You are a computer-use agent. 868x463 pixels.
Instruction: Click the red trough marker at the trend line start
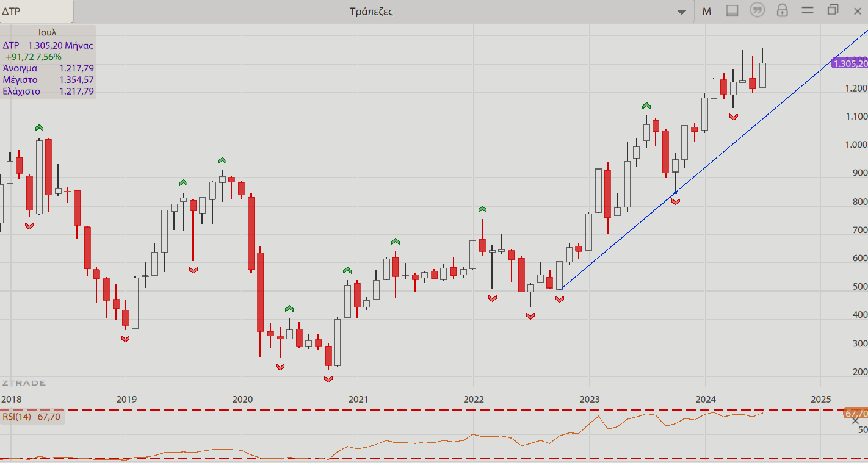coord(560,299)
